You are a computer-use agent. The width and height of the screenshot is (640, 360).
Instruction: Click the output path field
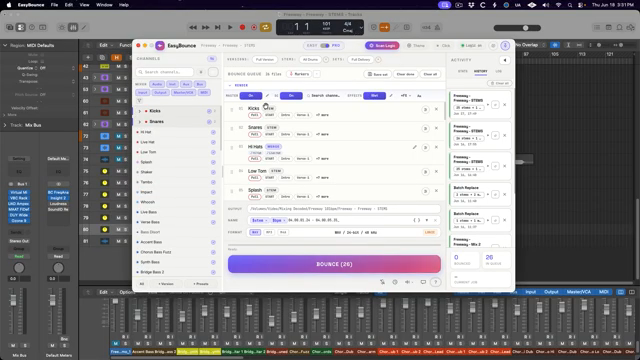click(x=344, y=209)
